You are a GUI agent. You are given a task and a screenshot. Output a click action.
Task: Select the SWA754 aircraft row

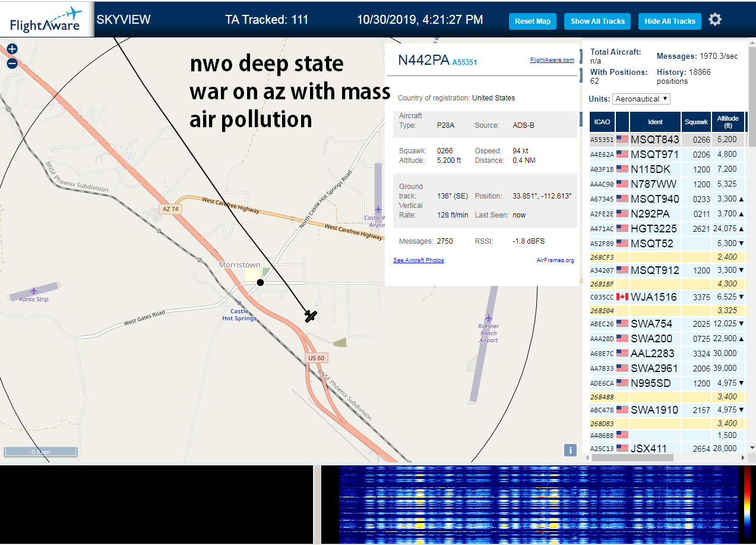tap(668, 324)
